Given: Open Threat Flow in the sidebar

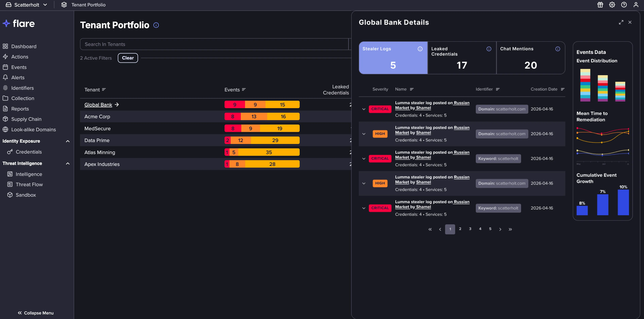Looking at the screenshot, I should (25, 185).
